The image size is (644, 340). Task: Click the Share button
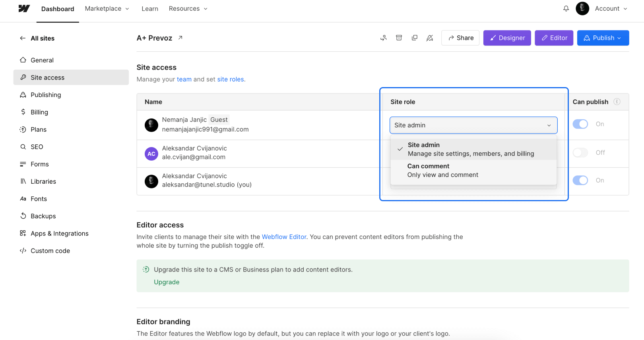(460, 38)
